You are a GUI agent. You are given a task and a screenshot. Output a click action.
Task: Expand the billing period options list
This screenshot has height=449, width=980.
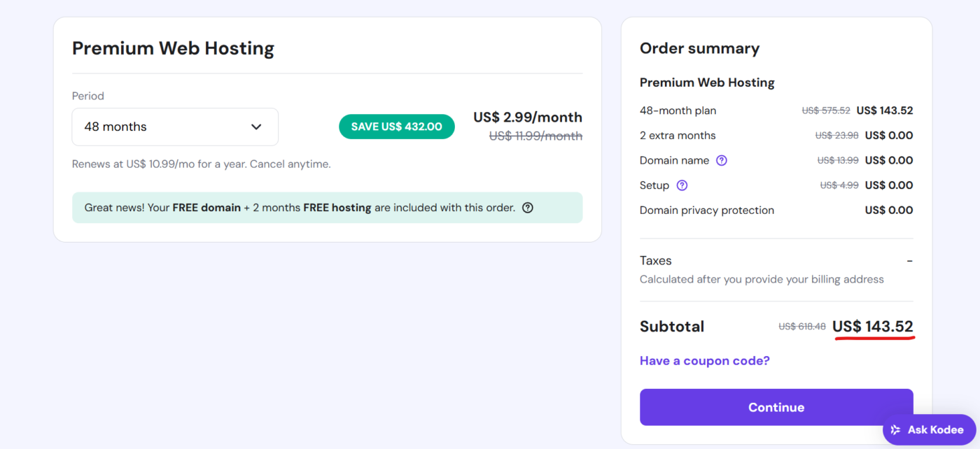click(175, 127)
